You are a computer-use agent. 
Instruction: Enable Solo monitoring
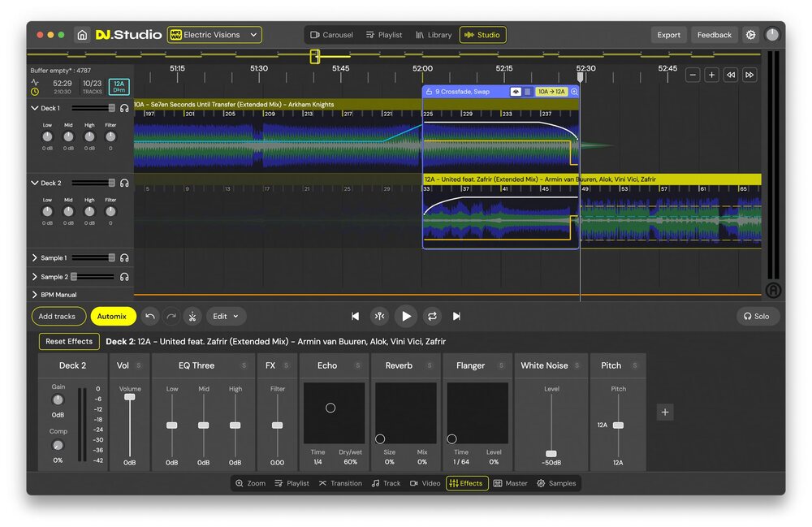tap(758, 316)
